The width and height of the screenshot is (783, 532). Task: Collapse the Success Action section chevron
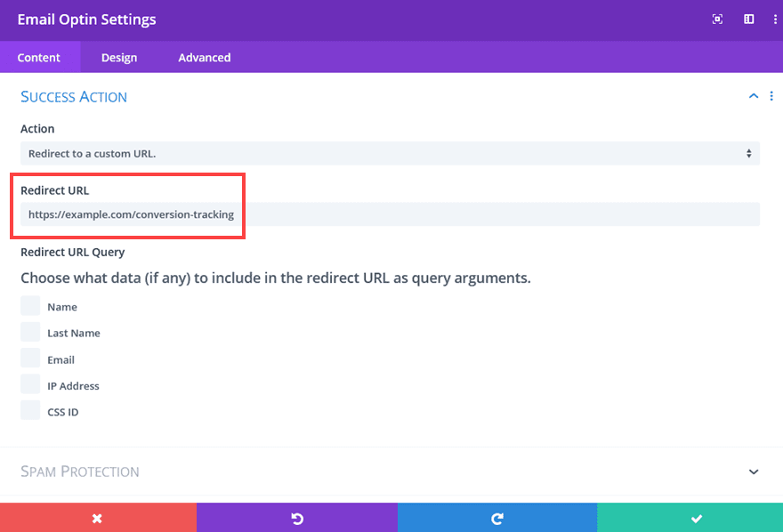[x=753, y=95]
